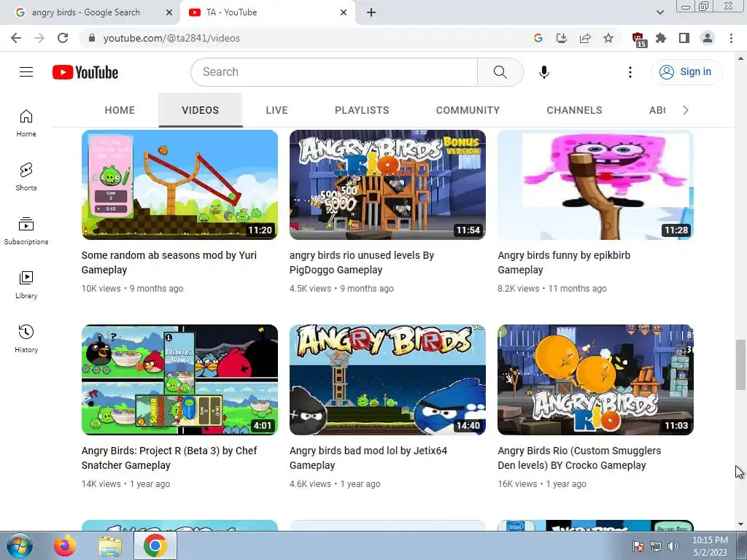
Task: Click title Angry birds funny by epikbirb
Action: pyautogui.click(x=564, y=262)
